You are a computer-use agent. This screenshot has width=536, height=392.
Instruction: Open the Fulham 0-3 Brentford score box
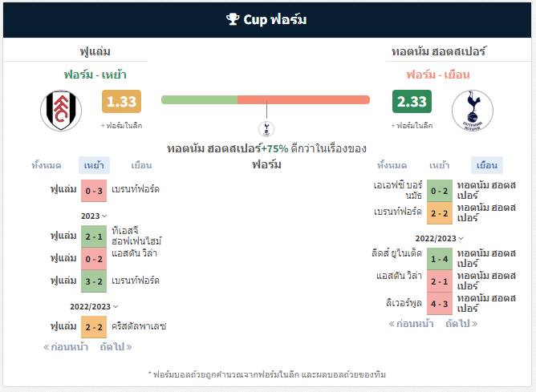tap(94, 191)
